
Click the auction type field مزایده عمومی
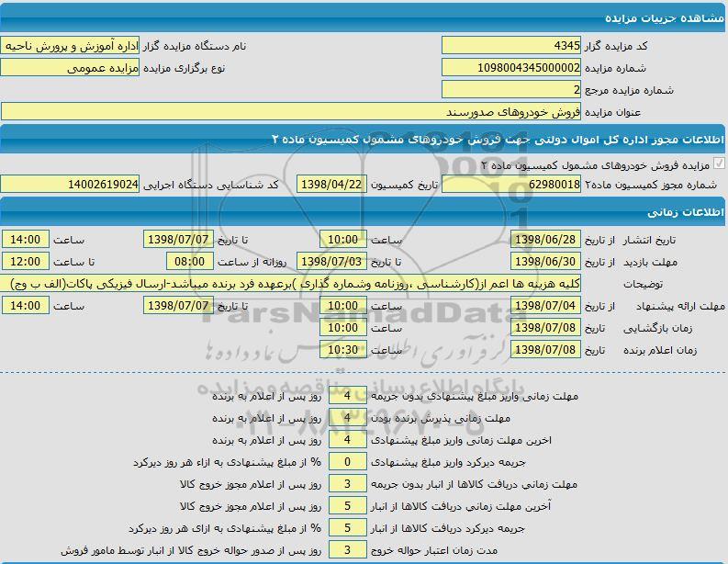[70, 67]
